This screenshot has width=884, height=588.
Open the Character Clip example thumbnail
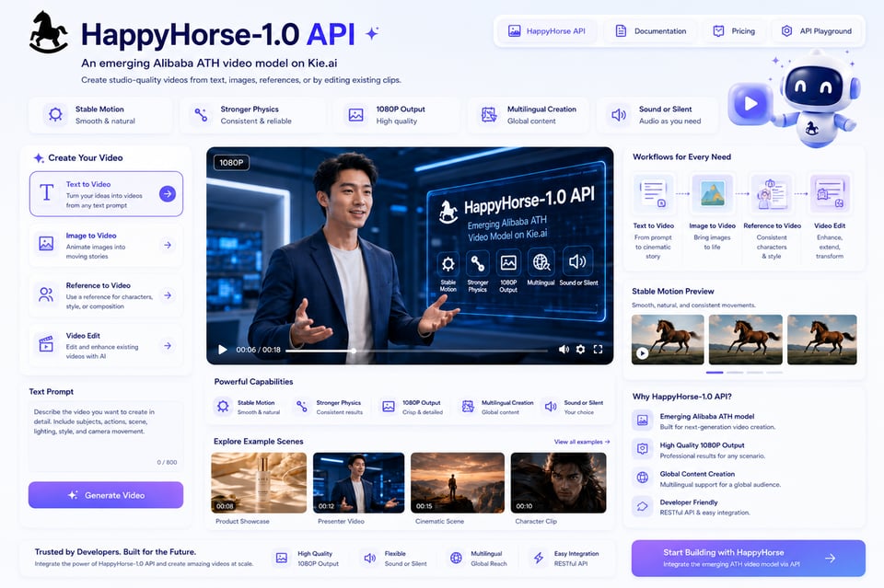pos(558,483)
